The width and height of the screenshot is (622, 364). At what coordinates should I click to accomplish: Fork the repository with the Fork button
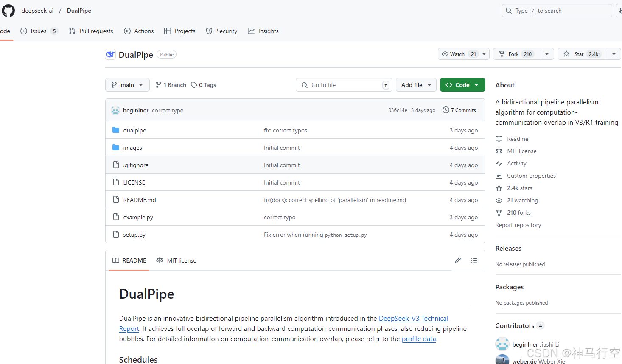coord(516,54)
